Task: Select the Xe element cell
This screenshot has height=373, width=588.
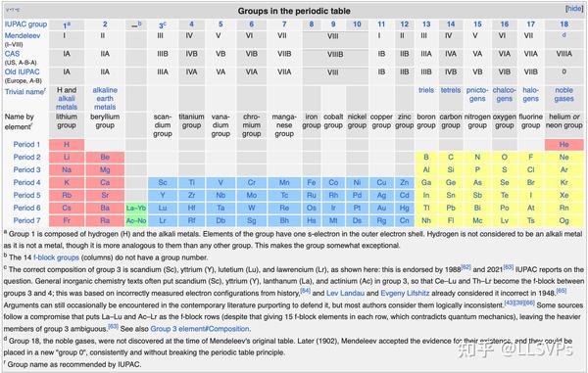Action: 564,195
